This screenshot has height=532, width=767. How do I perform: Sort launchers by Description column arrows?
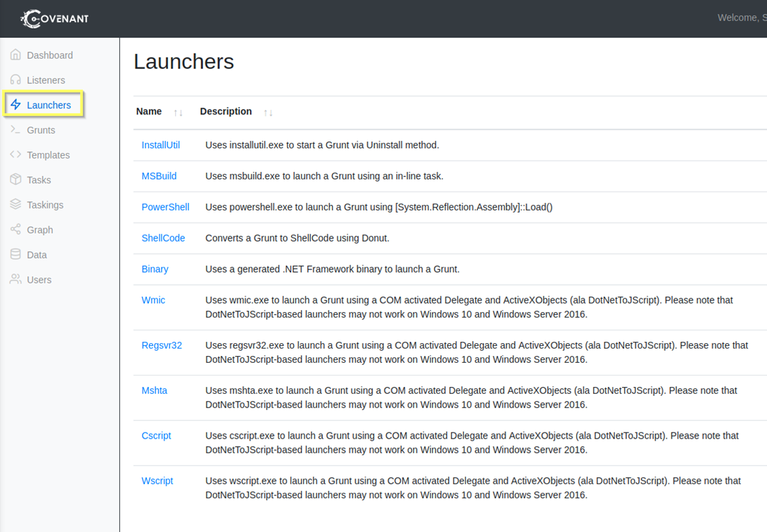click(268, 112)
